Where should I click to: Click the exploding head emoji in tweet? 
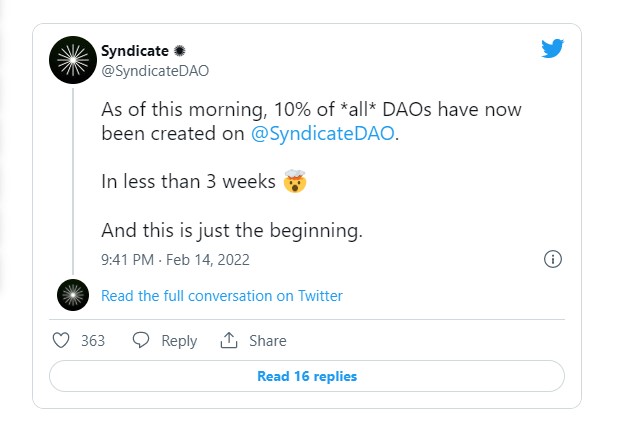tap(294, 182)
